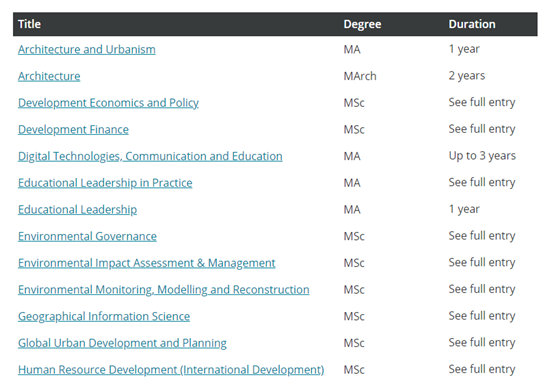The image size is (554, 386).
Task: Visit Global Urban Development and Planning
Action: (122, 343)
